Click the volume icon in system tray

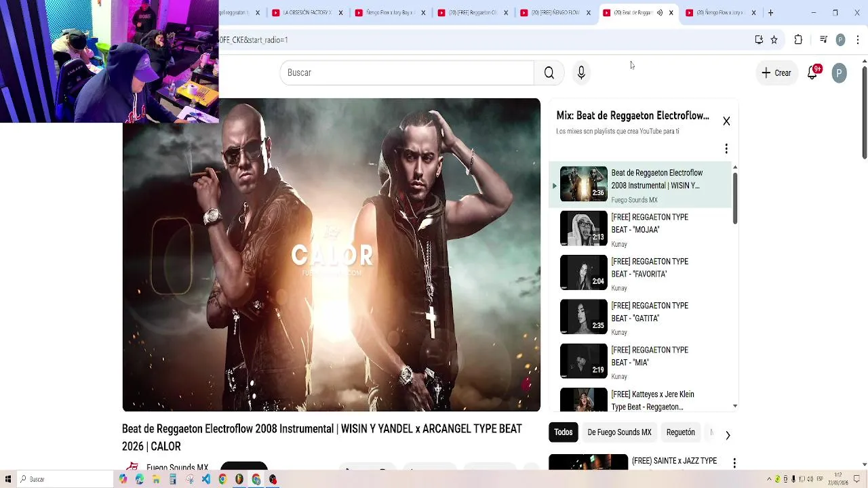point(810,479)
